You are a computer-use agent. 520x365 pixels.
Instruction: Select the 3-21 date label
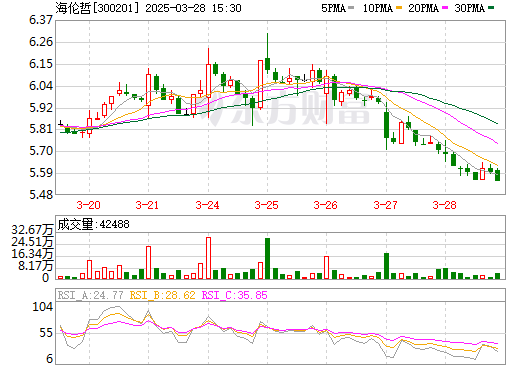tap(147, 205)
